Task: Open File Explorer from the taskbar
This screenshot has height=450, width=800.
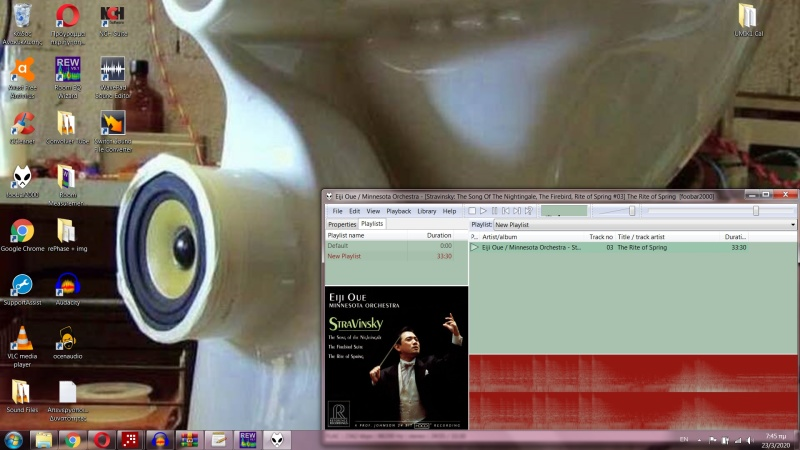Action: pyautogui.click(x=44, y=440)
